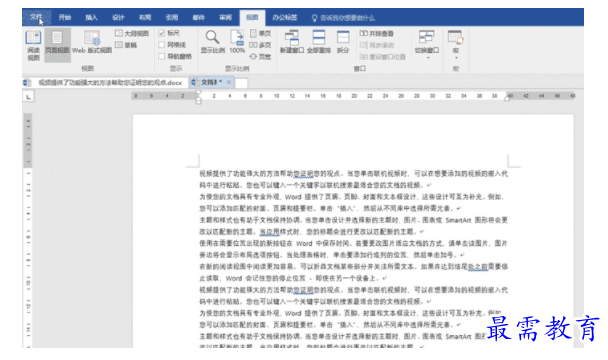This screenshot has width=608, height=360.
Task: Switch to 大纲视图 (Outline) view
Action: [132, 33]
